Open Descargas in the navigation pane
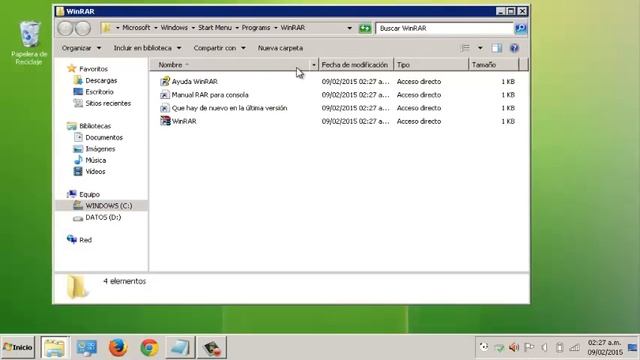This screenshot has height=360, width=640. click(101, 80)
